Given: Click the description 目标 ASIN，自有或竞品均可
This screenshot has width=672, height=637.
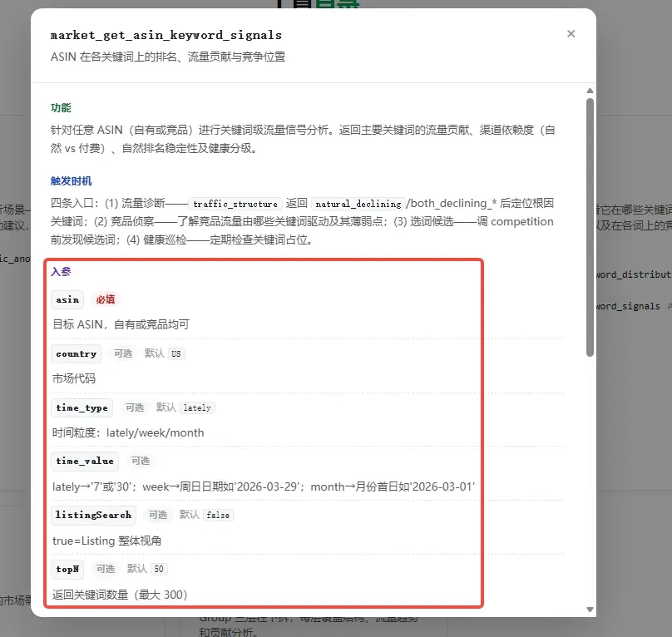Looking at the screenshot, I should click(121, 324).
